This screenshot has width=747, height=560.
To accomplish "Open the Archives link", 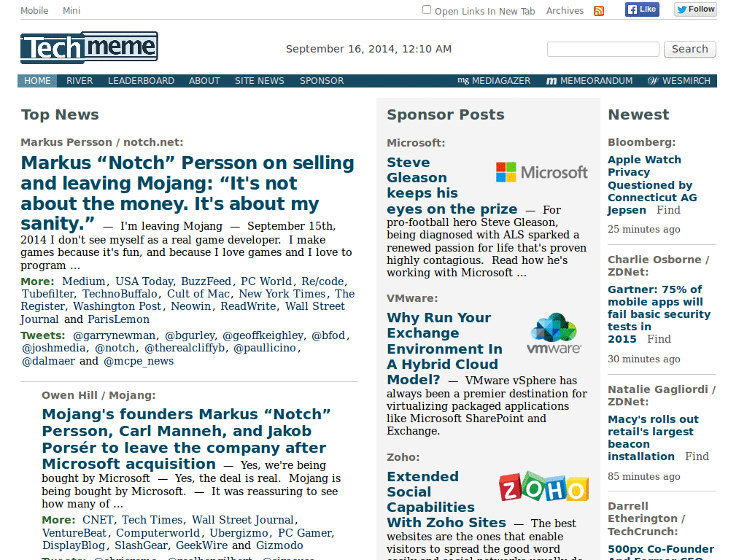I will point(565,10).
